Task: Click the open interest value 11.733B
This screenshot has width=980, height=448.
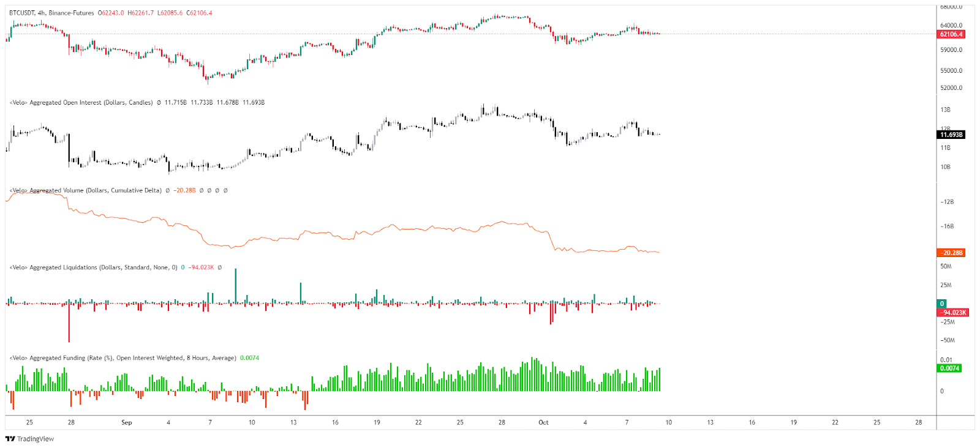Action: click(x=202, y=103)
